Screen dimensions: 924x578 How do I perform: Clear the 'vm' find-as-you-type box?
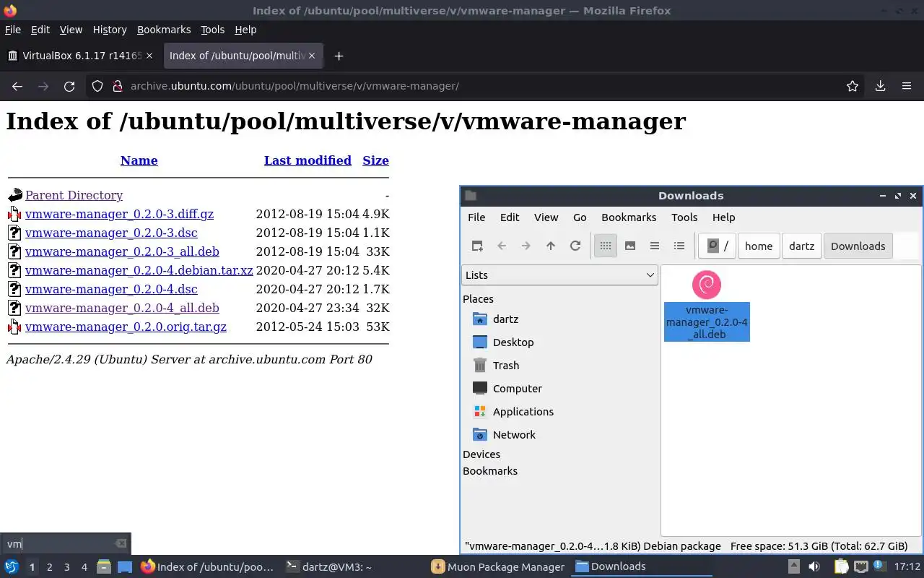click(121, 543)
